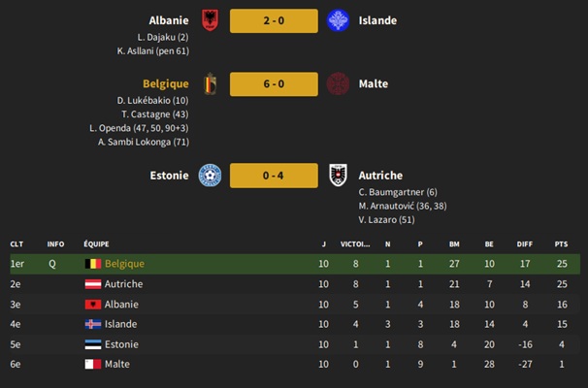Click the Islande team crest
Viewport: 588px width, 388px height.
click(x=338, y=20)
